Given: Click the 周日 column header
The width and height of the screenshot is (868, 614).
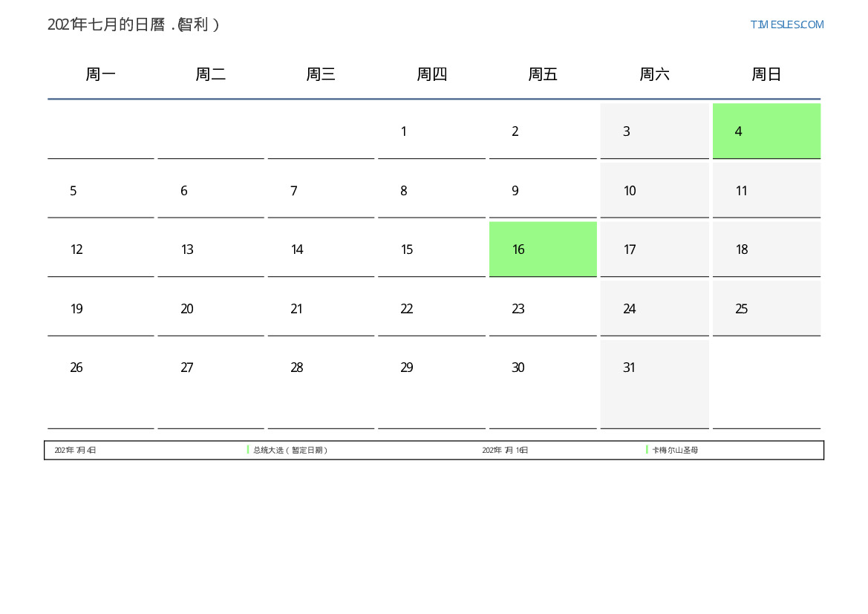Looking at the screenshot, I should (766, 74).
